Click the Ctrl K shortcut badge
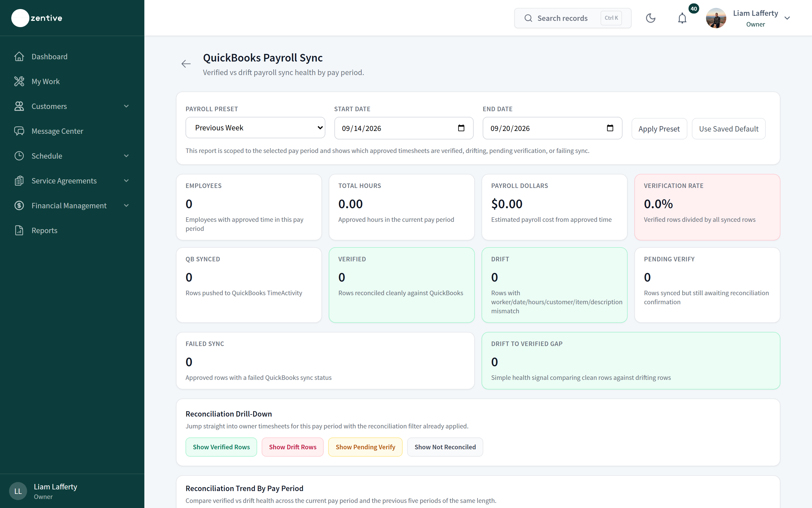The image size is (812, 508). 611,18
